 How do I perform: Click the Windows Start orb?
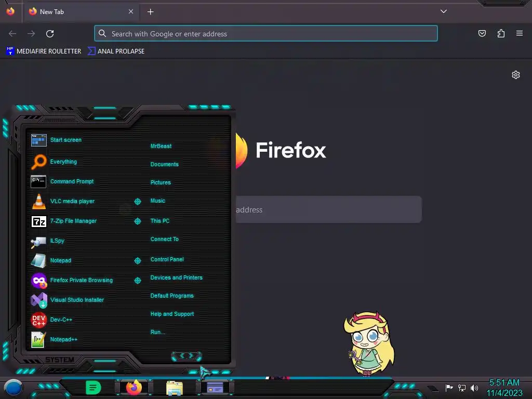(14, 388)
